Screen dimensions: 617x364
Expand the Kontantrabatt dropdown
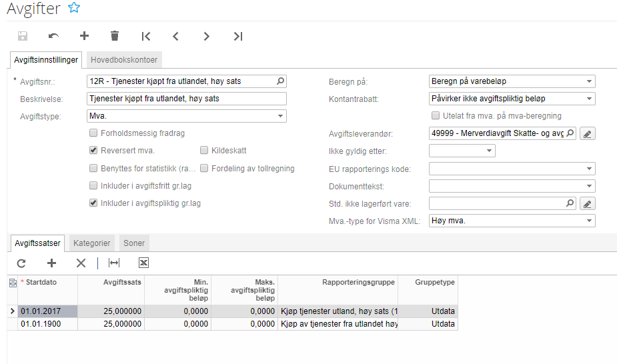589,99
